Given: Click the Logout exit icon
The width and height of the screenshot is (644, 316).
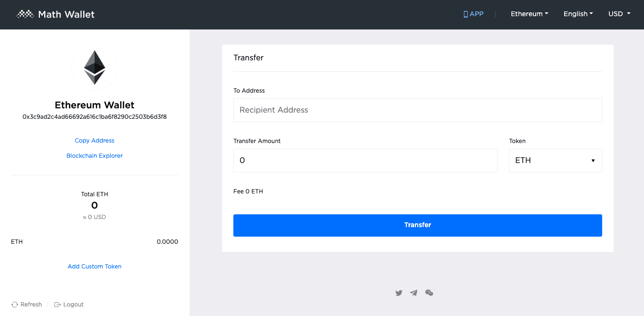Looking at the screenshot, I should [x=58, y=305].
